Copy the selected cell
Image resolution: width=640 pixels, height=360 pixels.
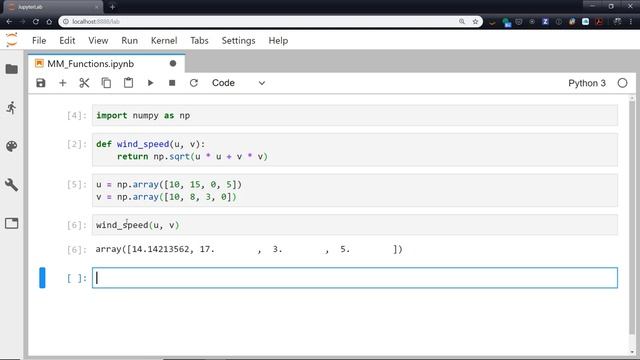(x=106, y=83)
